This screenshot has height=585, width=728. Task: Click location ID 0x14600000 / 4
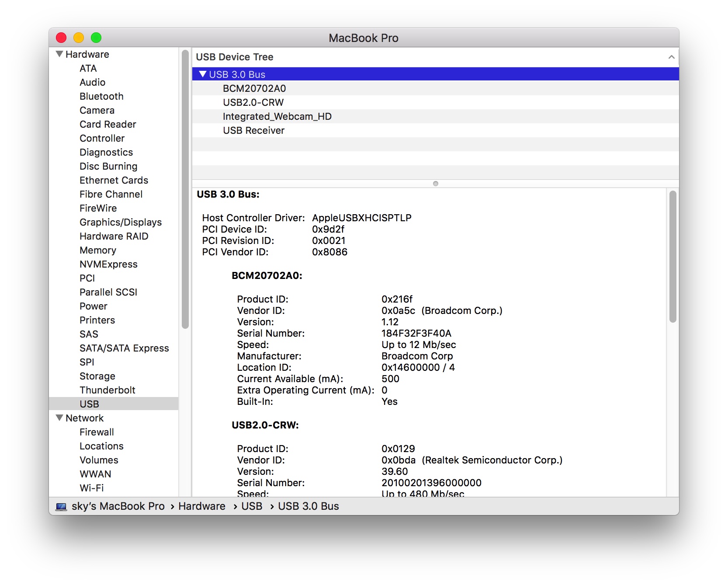coord(418,367)
